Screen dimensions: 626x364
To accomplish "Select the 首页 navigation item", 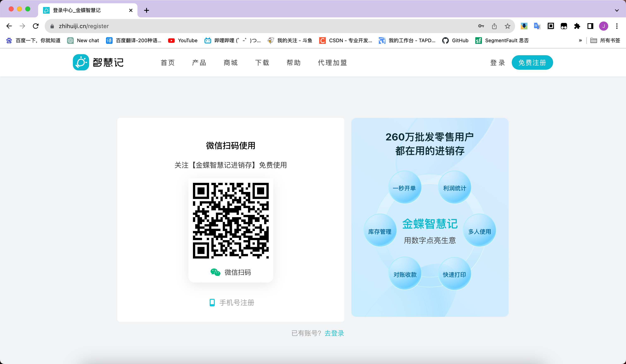I will point(168,62).
